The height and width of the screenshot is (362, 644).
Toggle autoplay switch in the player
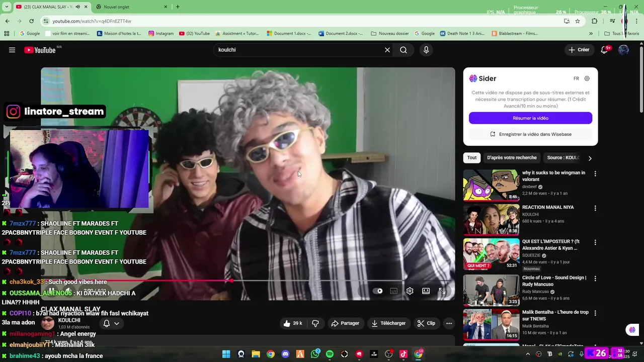(377, 291)
